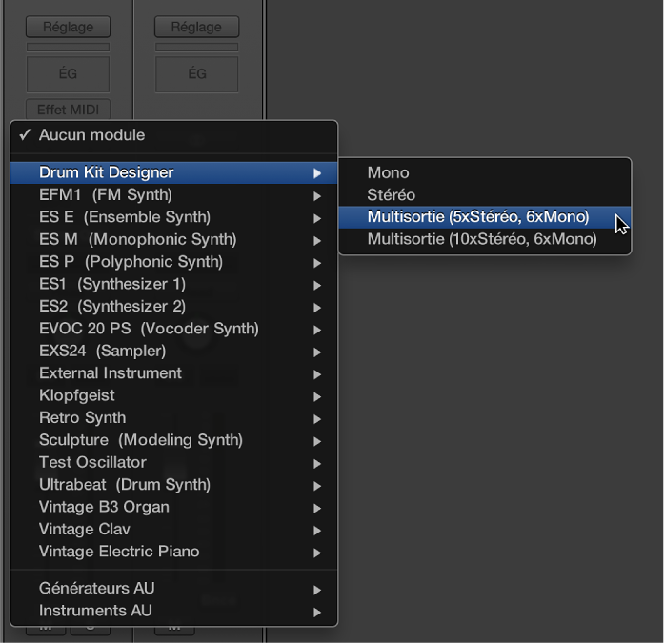
Task: Expand arrow beside Ultrabeat entry
Action: (x=317, y=486)
